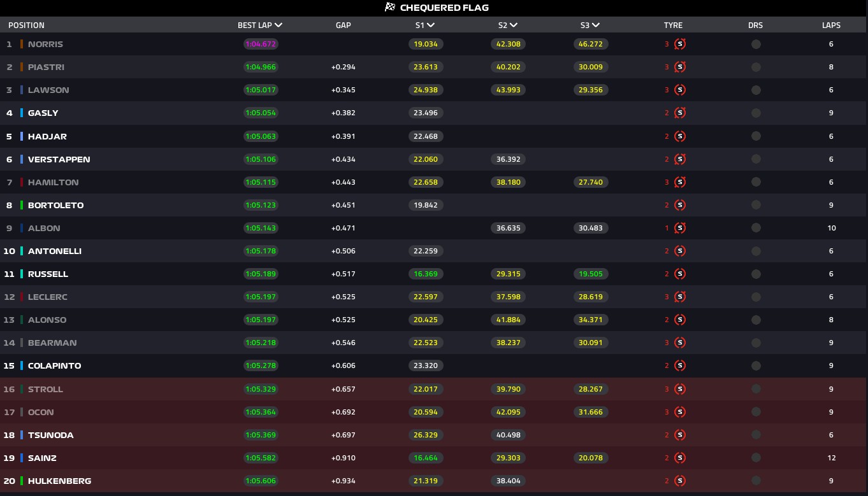Open the BEST LAP column dropdown
This screenshot has width=868, height=496.
click(278, 25)
